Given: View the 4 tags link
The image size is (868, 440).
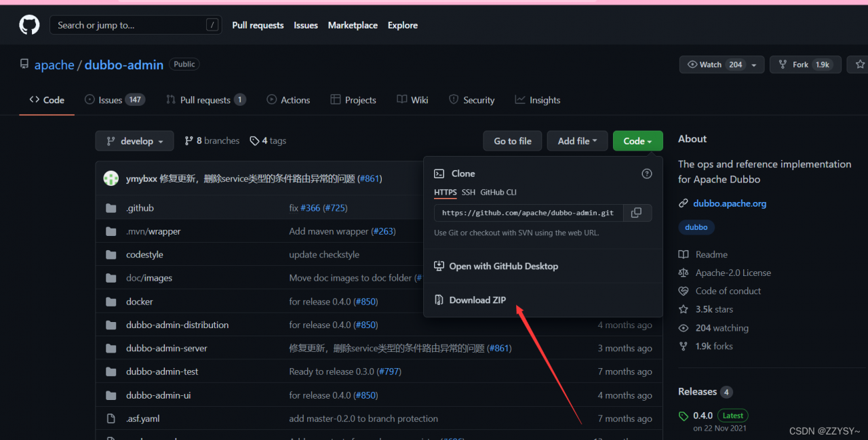Looking at the screenshot, I should (x=268, y=141).
